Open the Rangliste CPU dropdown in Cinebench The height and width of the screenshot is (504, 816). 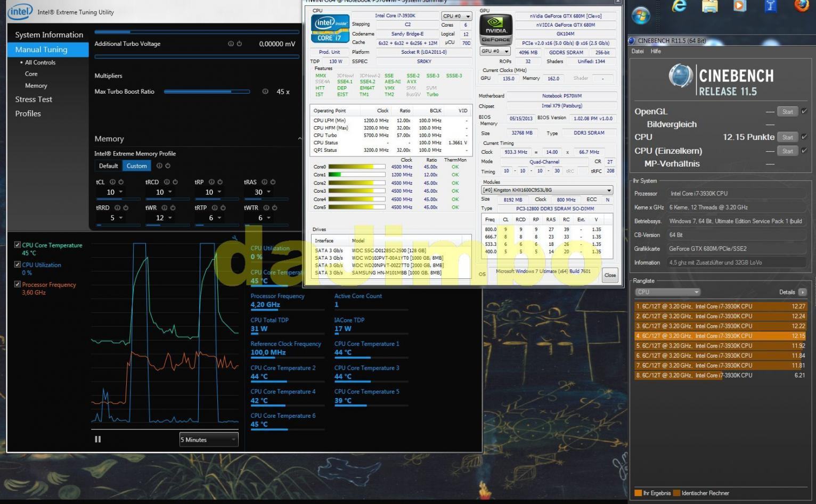tap(667, 292)
